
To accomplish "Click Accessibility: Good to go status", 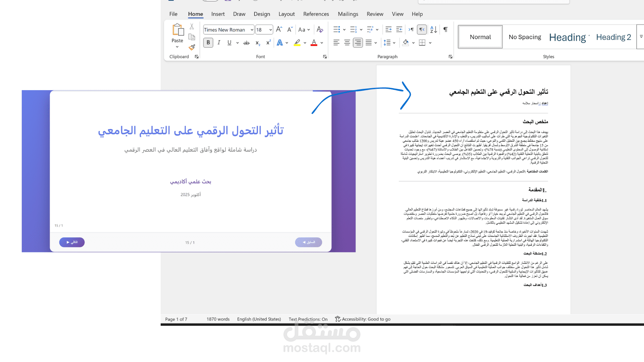I will (x=363, y=319).
